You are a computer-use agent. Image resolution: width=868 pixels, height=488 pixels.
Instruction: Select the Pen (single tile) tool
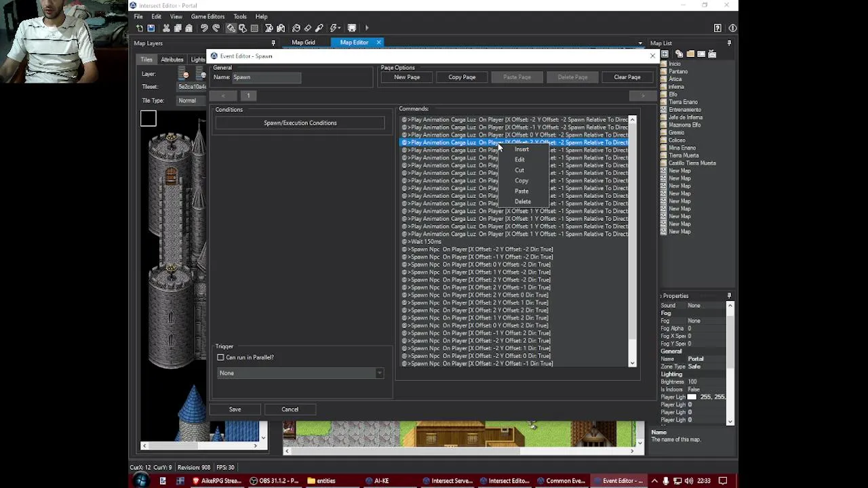point(231,28)
